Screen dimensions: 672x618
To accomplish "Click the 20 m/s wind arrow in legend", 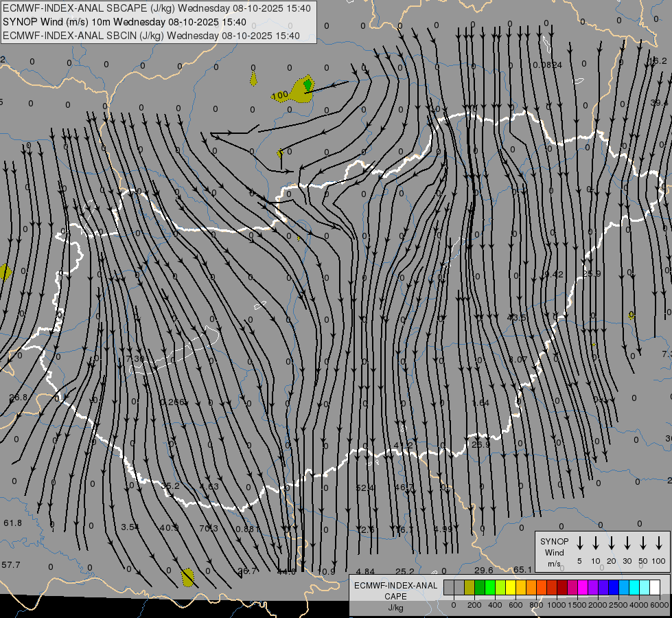I will tap(611, 543).
